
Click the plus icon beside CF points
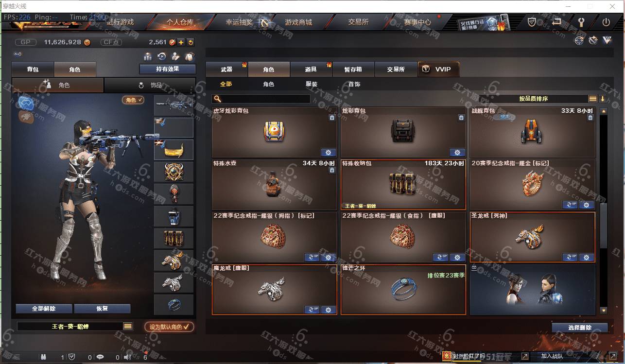181,42
